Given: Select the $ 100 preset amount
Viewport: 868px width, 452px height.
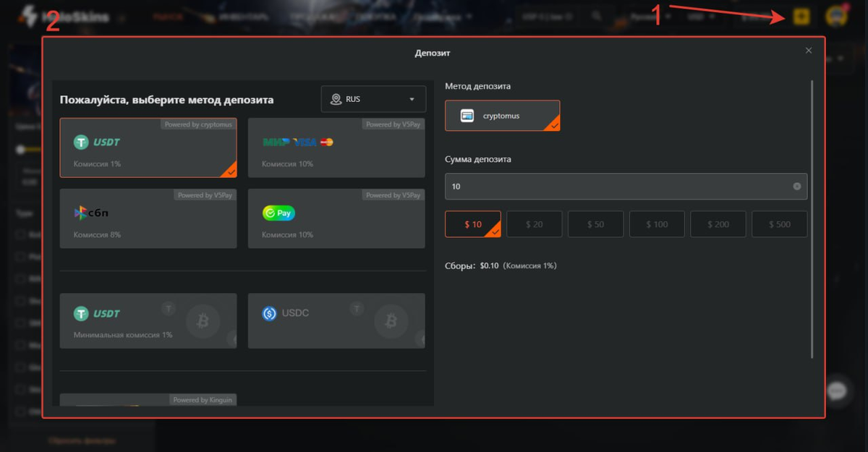Looking at the screenshot, I should 657,224.
